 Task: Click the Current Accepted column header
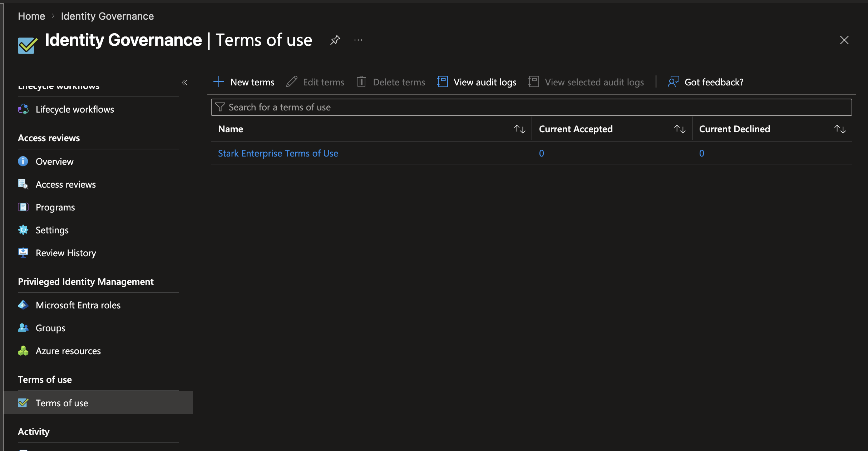576,129
